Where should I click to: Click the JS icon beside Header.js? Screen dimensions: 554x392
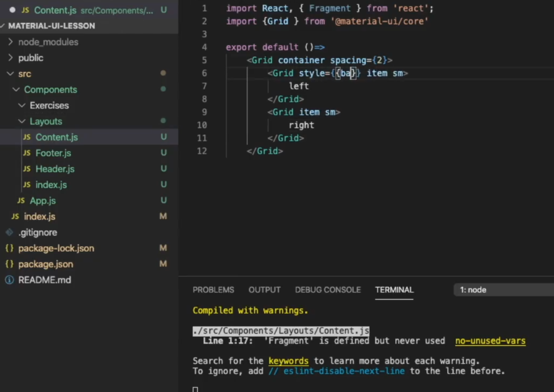26,169
